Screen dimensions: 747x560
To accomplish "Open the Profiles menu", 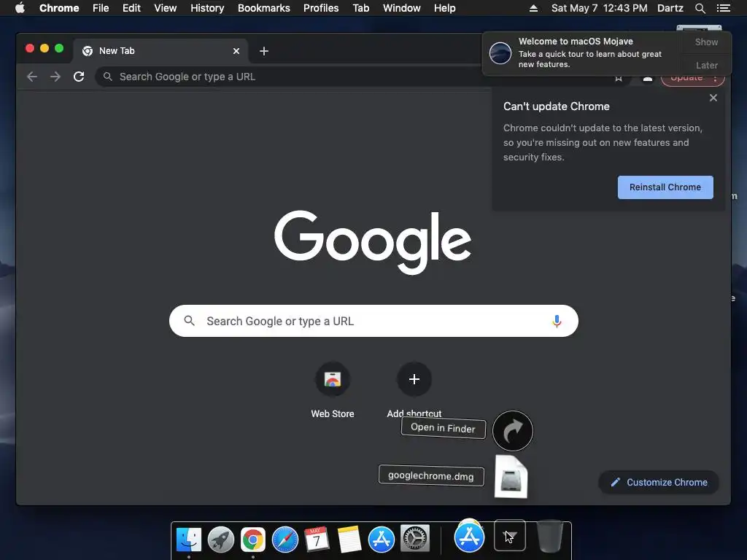I will point(321,8).
